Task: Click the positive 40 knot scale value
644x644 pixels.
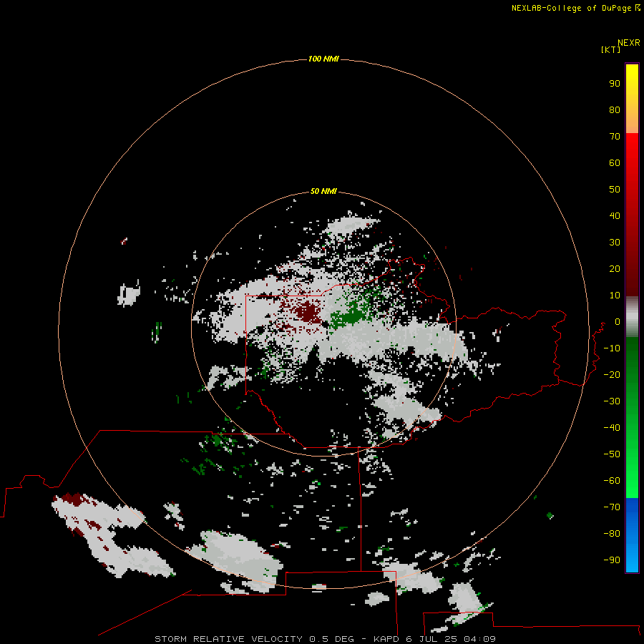Action: (615, 216)
